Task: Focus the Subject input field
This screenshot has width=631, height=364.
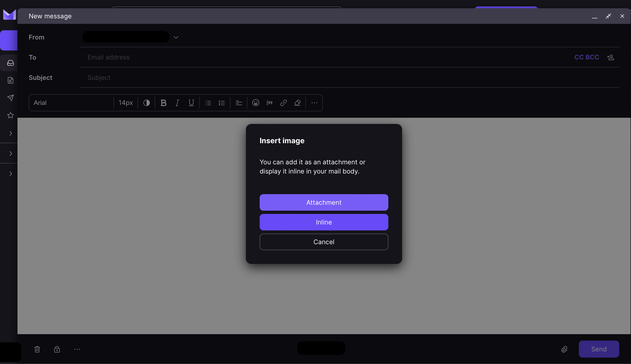Action: 350,78
